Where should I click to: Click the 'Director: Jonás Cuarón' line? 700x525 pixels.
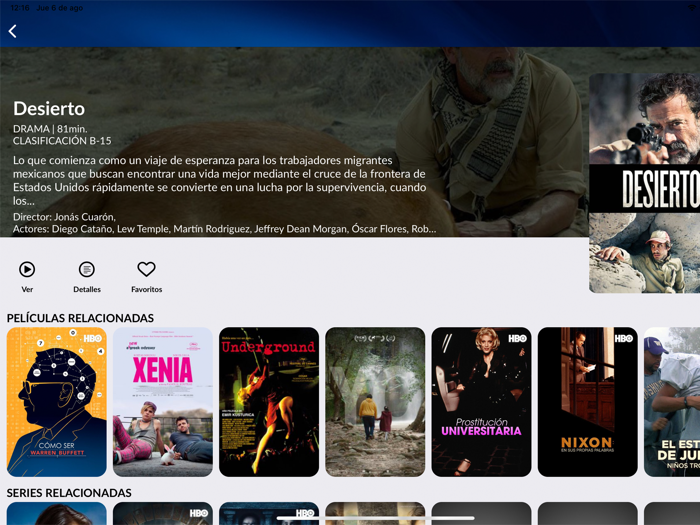pos(64,217)
